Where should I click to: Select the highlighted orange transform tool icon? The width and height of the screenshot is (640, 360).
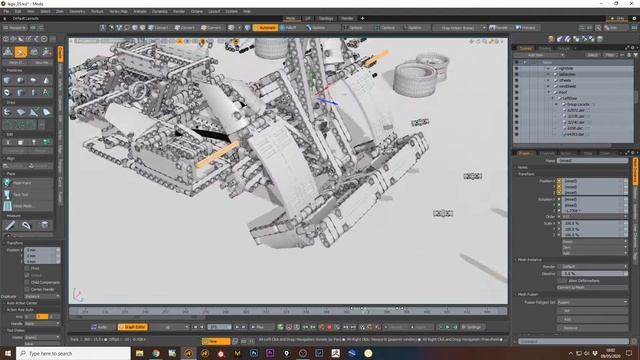click(x=21, y=52)
